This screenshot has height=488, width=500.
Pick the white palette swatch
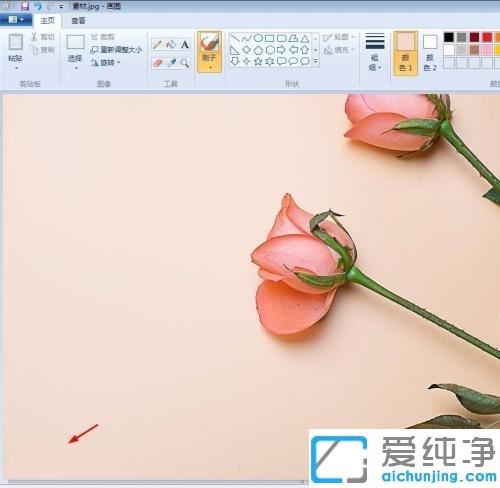pos(449,50)
